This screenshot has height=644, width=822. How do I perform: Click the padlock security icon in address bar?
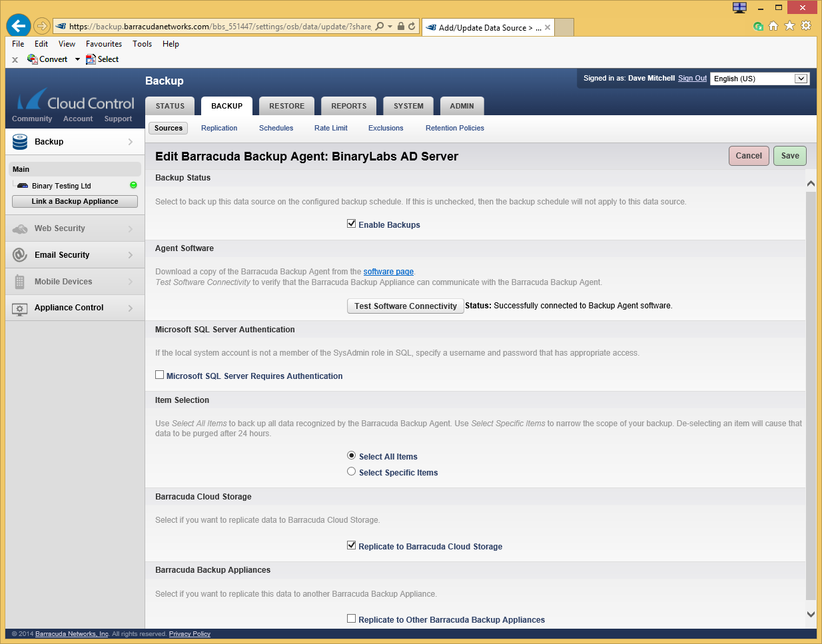pos(401,27)
